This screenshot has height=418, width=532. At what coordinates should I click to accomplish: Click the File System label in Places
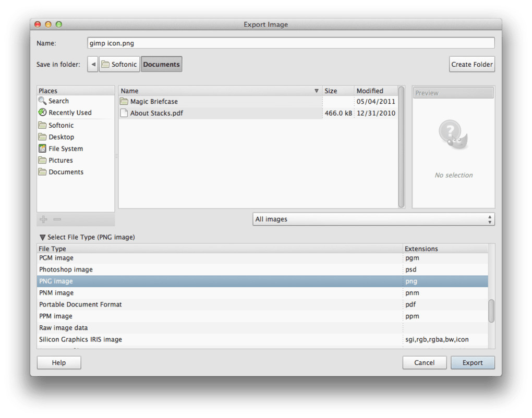pos(66,149)
